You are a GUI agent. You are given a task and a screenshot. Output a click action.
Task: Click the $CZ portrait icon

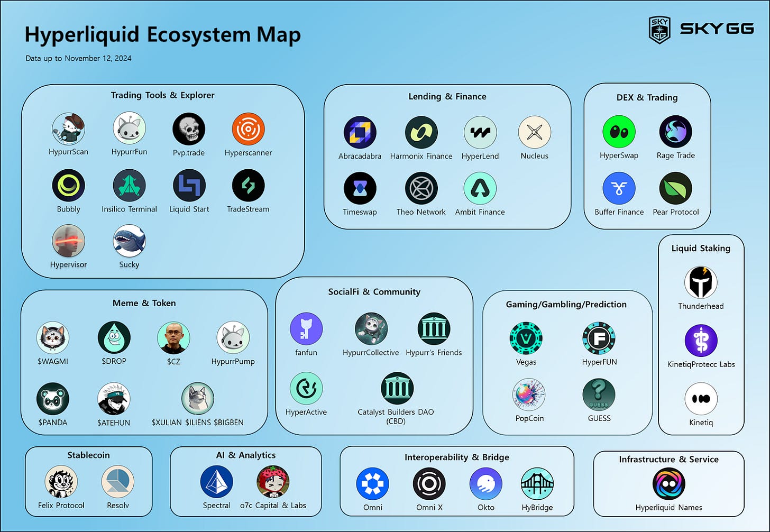174,337
